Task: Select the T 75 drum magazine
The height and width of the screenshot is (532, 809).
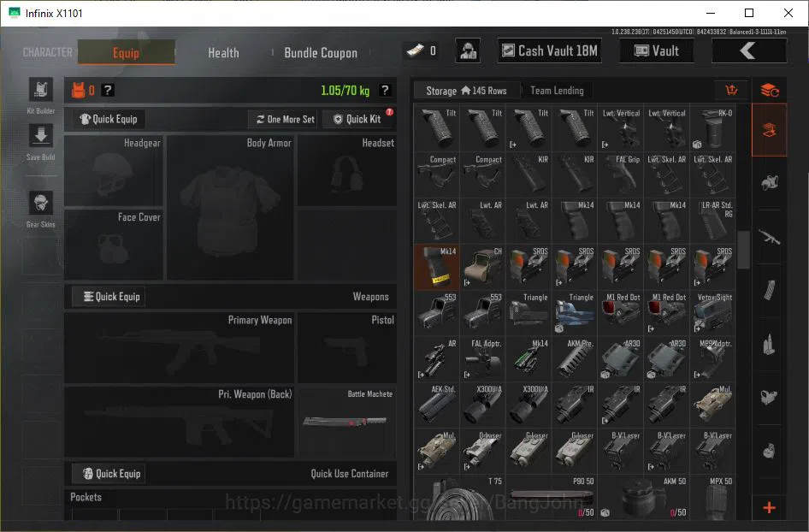Action: pyautogui.click(x=459, y=498)
